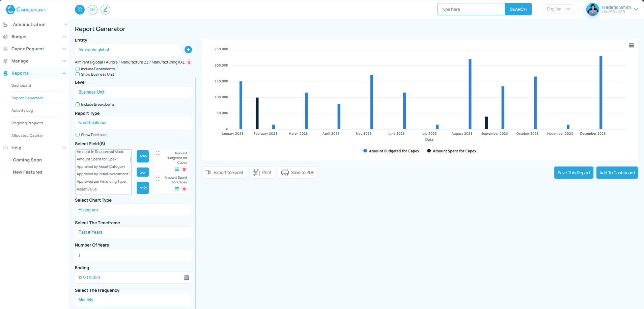Click the Export to Excel button

coord(224,173)
